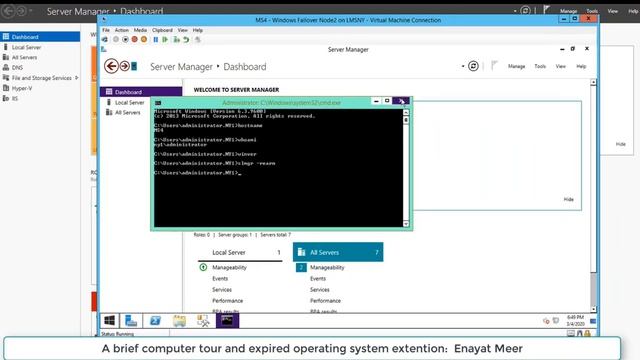Click Events under All Servers tile
The width and height of the screenshot is (640, 360).
[x=318, y=278]
